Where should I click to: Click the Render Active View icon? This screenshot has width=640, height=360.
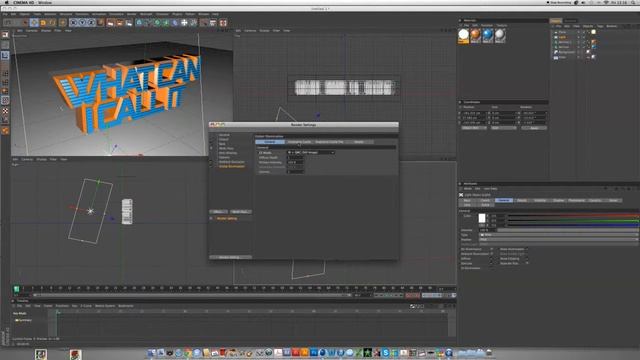point(111,23)
